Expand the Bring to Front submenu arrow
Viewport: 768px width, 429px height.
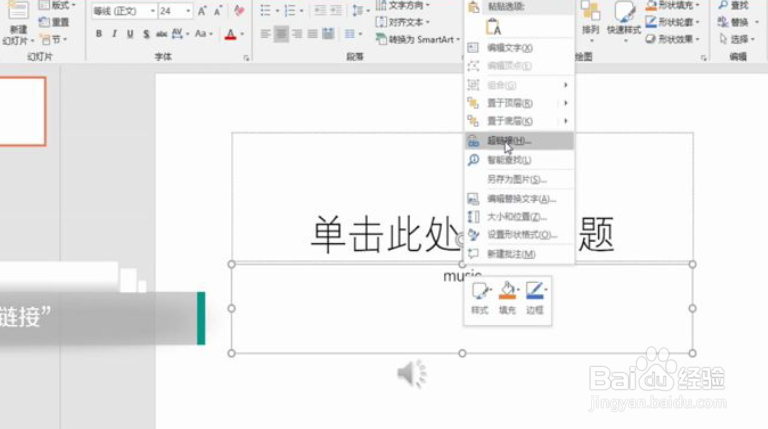(x=566, y=103)
